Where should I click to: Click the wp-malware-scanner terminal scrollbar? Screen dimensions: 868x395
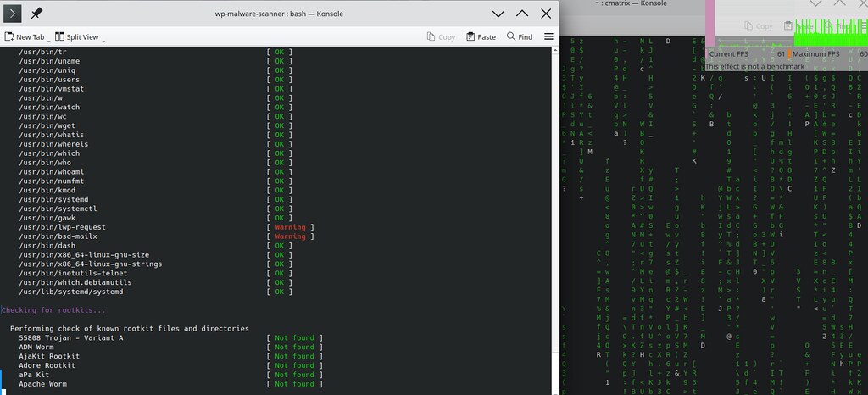(x=556, y=212)
